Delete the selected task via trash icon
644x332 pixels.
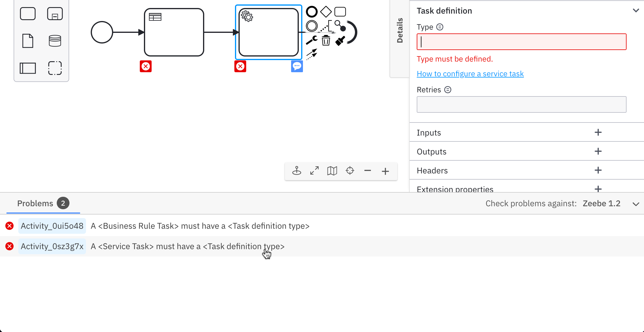[326, 41]
